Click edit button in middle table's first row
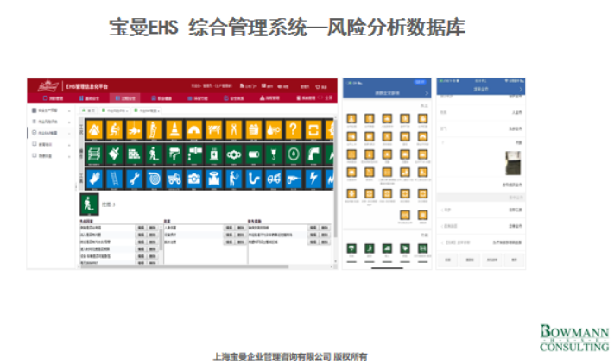Screen dimensions: 614x364 pos(229,228)
